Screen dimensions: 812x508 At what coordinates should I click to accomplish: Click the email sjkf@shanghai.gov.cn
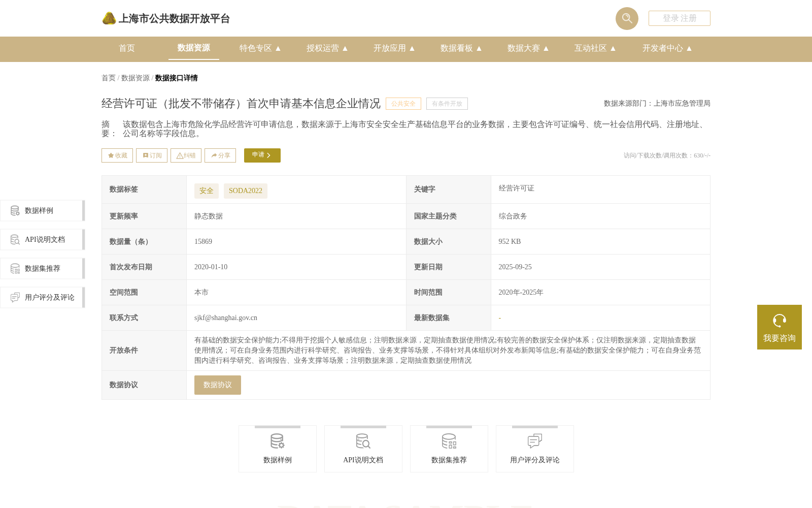click(226, 318)
